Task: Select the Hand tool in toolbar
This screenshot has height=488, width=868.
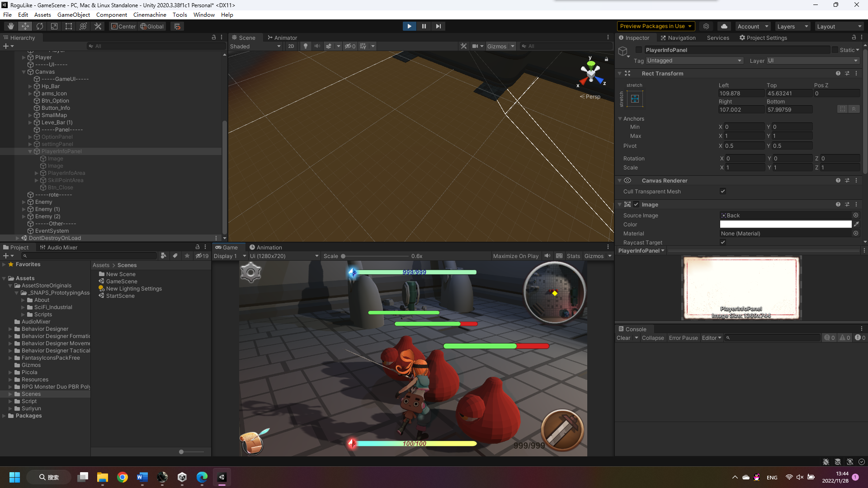Action: pos(11,26)
